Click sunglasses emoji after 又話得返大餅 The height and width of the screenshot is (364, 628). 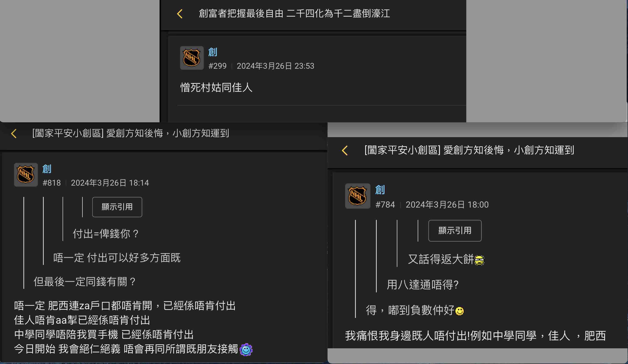click(x=479, y=260)
